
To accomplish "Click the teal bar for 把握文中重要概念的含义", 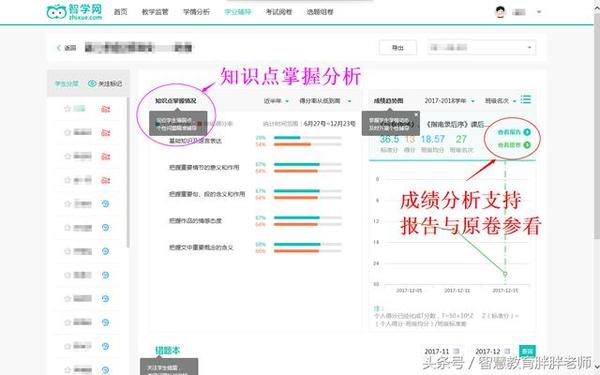I will tap(297, 244).
